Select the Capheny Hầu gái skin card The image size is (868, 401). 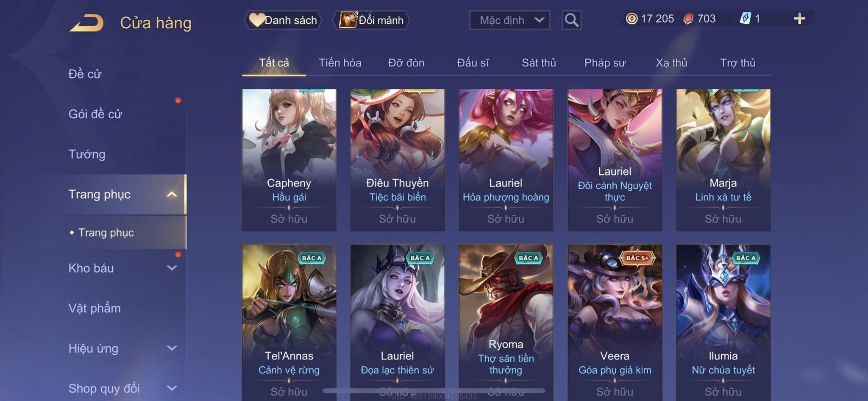(x=289, y=160)
